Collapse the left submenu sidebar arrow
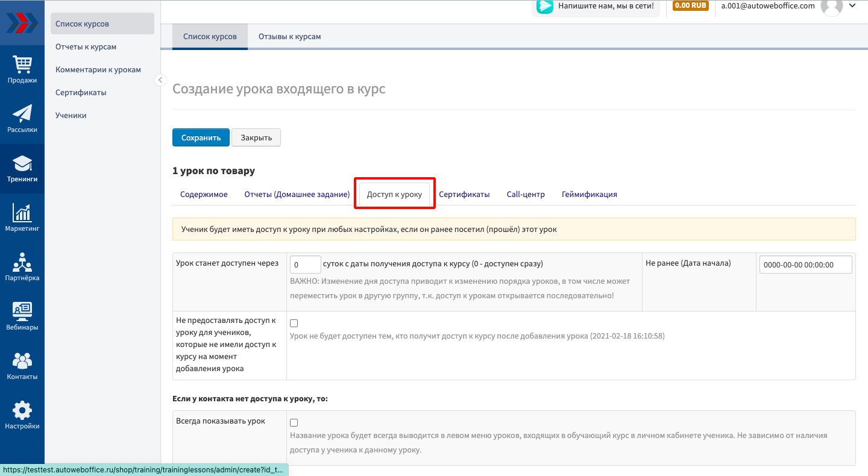Viewport: 868px width, 476px height. pos(160,80)
